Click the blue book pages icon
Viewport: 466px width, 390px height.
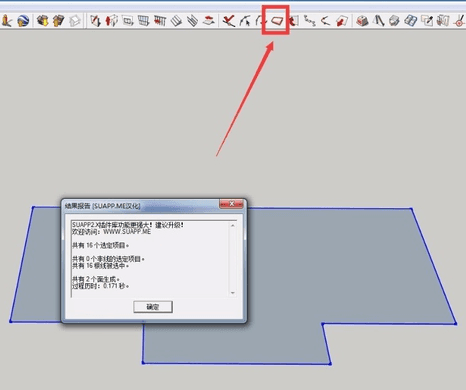click(410, 21)
